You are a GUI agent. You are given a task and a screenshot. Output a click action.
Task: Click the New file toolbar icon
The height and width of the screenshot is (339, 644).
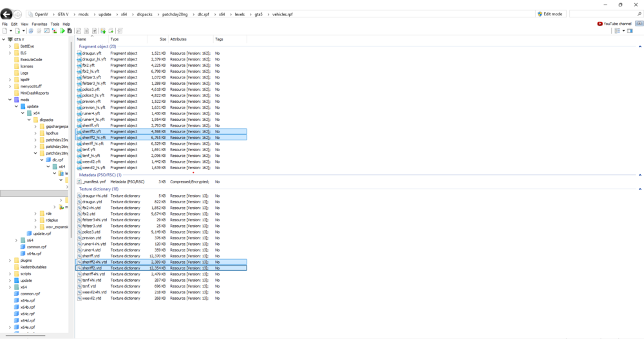pos(5,31)
